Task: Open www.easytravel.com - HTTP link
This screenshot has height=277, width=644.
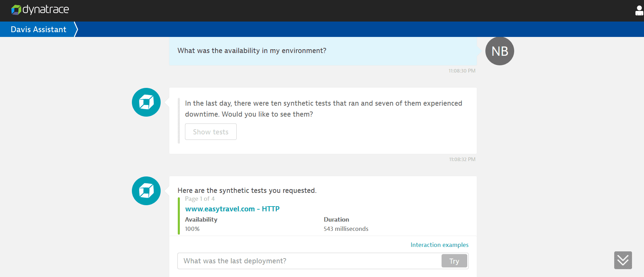Action: pos(232,209)
